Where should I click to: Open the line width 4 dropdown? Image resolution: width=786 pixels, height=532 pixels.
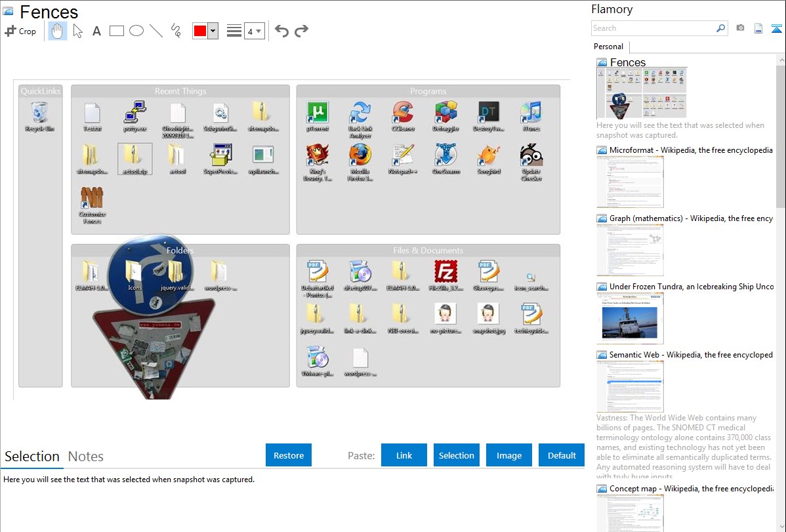tap(254, 31)
